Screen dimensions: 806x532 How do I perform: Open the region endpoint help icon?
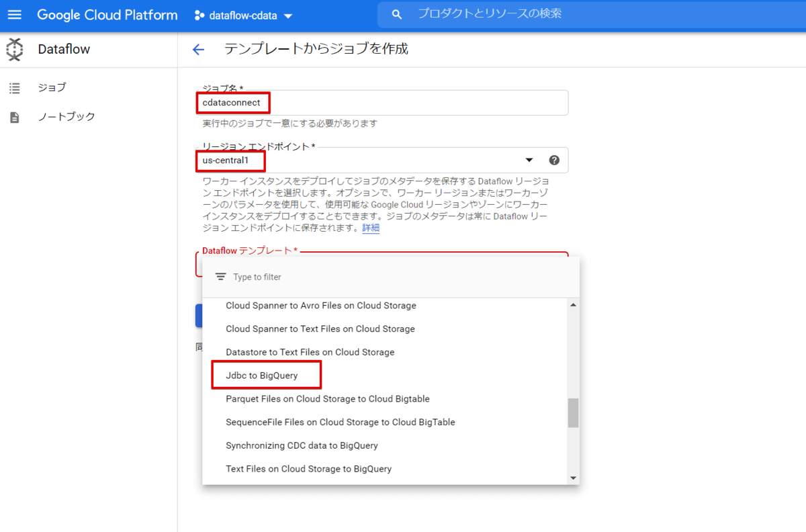point(554,160)
